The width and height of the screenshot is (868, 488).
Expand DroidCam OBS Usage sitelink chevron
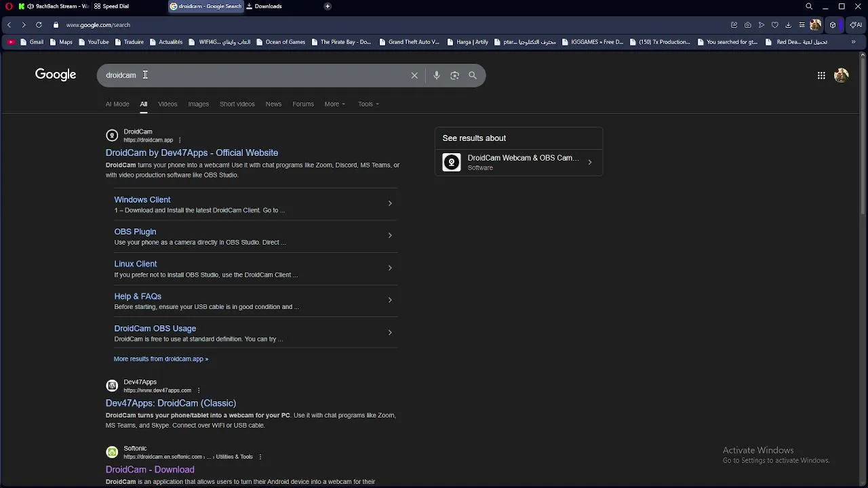tap(390, 332)
